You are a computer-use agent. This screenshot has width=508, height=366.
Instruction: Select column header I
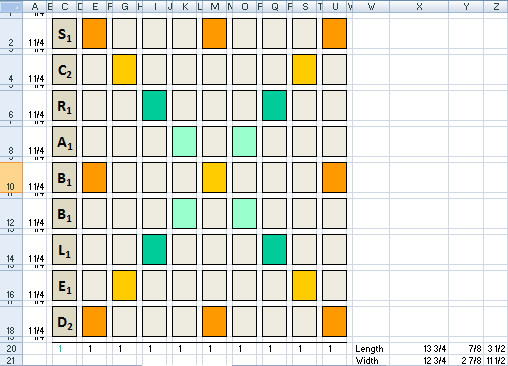point(155,6)
